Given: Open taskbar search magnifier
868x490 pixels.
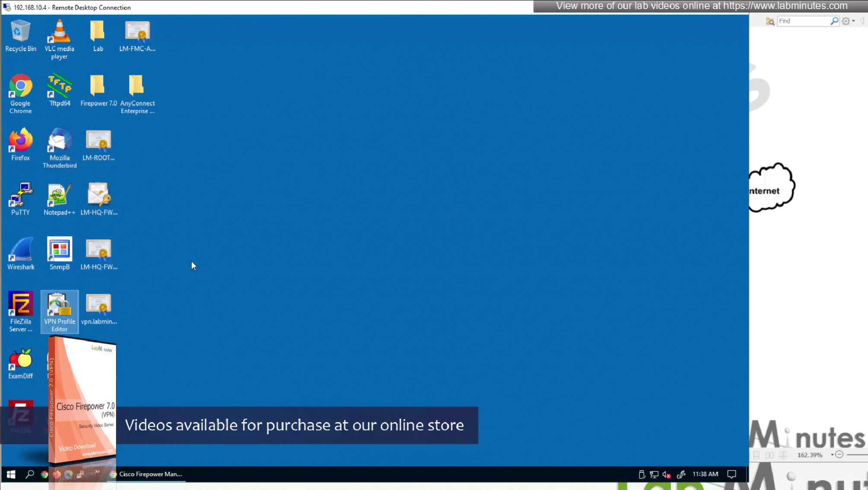Looking at the screenshot, I should click(29, 474).
